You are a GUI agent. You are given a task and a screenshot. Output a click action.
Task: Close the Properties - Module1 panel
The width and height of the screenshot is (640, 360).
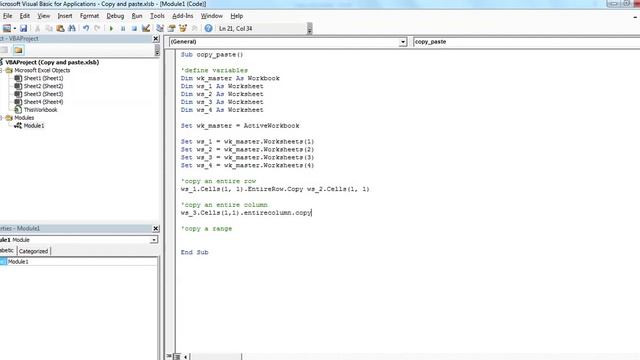[156, 229]
